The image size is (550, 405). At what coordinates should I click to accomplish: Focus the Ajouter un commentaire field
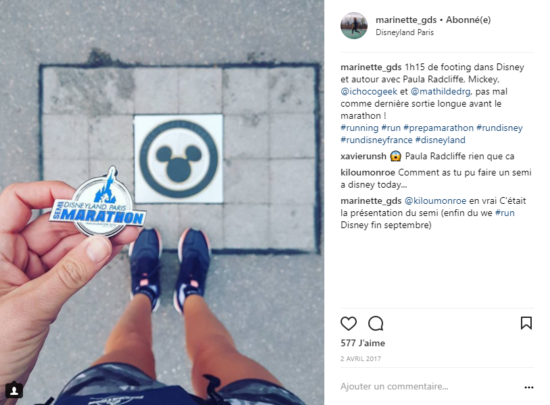point(394,386)
